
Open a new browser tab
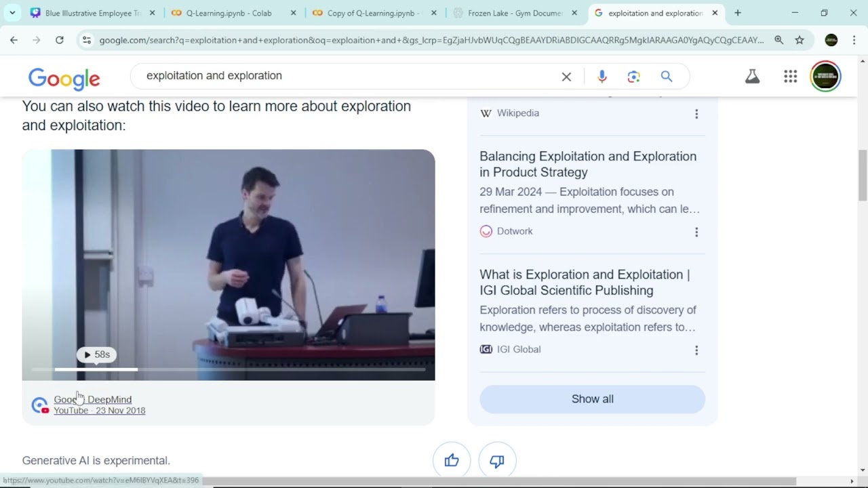coord(738,13)
